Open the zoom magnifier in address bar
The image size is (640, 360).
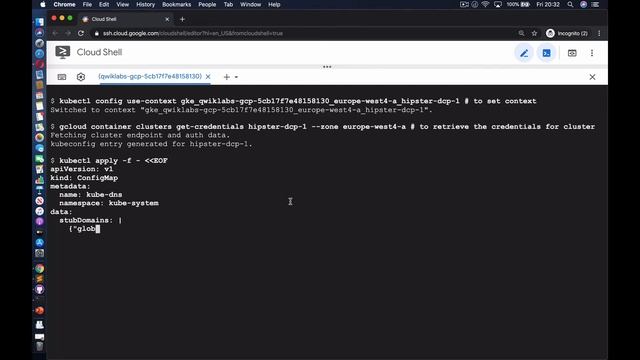(521, 33)
